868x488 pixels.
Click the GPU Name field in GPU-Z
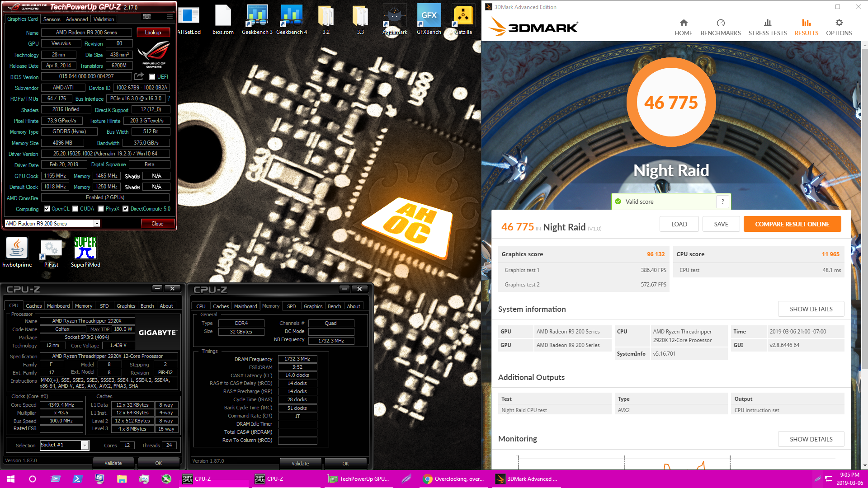tap(86, 33)
